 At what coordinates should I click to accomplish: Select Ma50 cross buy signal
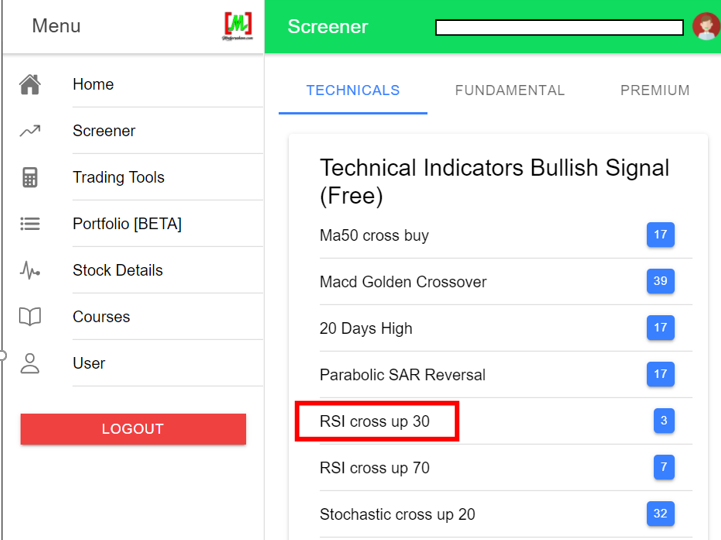(374, 236)
